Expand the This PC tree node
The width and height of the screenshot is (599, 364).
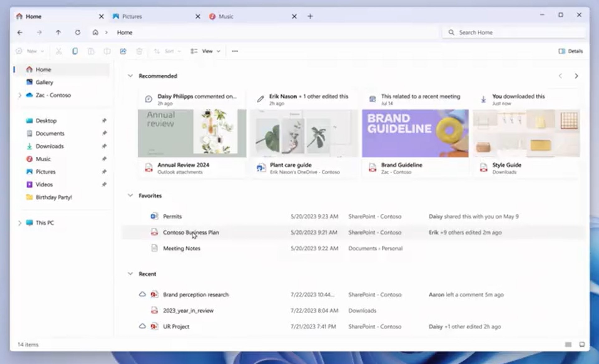20,223
